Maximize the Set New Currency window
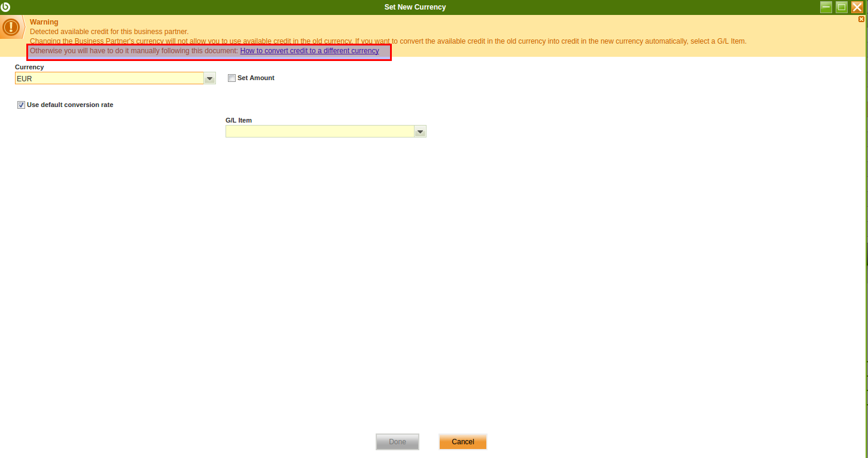Image resolution: width=868 pixels, height=458 pixels. (x=842, y=7)
